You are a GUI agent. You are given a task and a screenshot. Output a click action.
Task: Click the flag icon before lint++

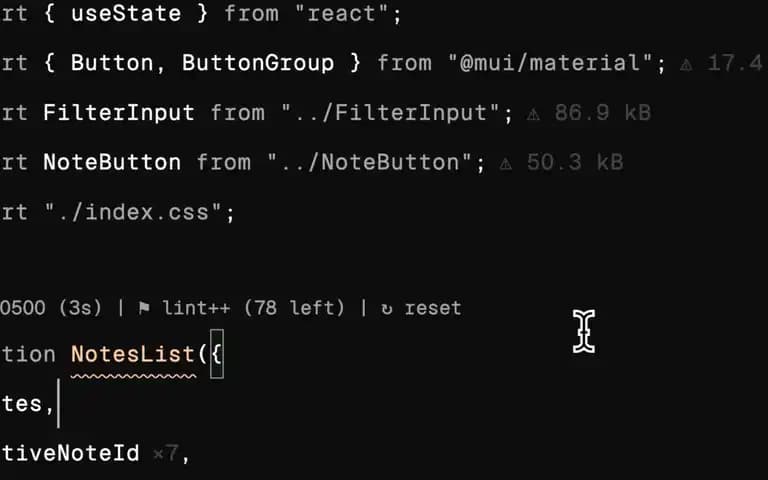click(144, 308)
